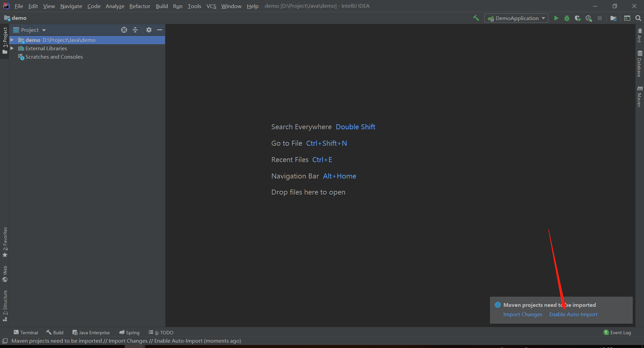Open Project panel gear settings
The width and height of the screenshot is (644, 348).
click(x=149, y=30)
